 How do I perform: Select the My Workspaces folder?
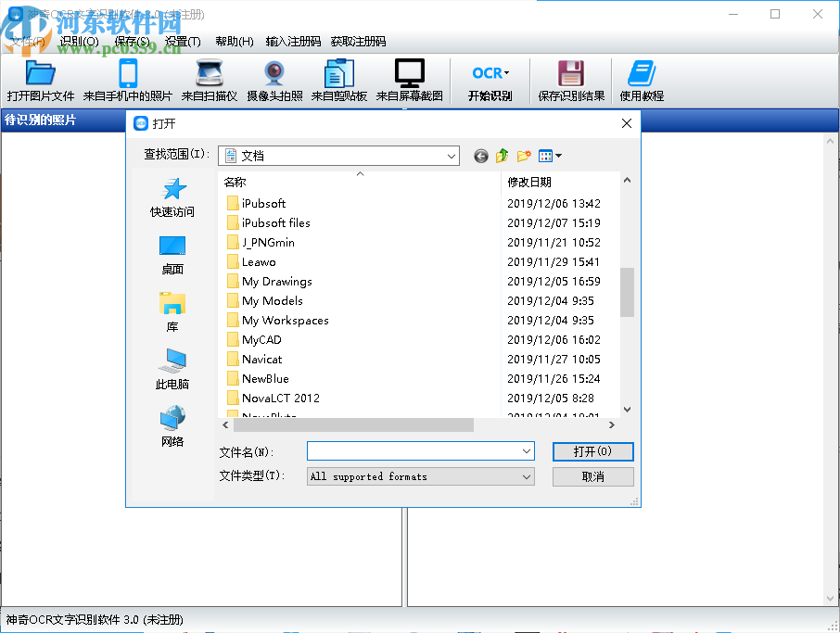[277, 321]
